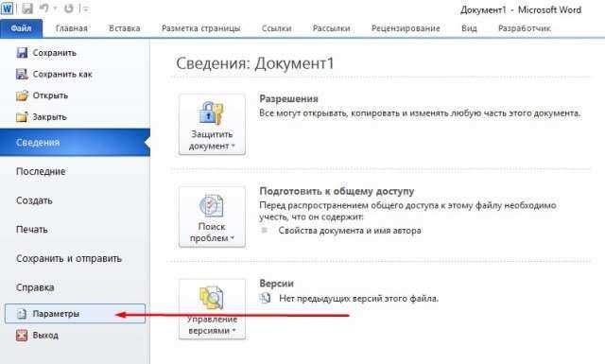605x364 pixels.
Task: Click the Сохранить floppy disk icon
Action: tap(22, 53)
